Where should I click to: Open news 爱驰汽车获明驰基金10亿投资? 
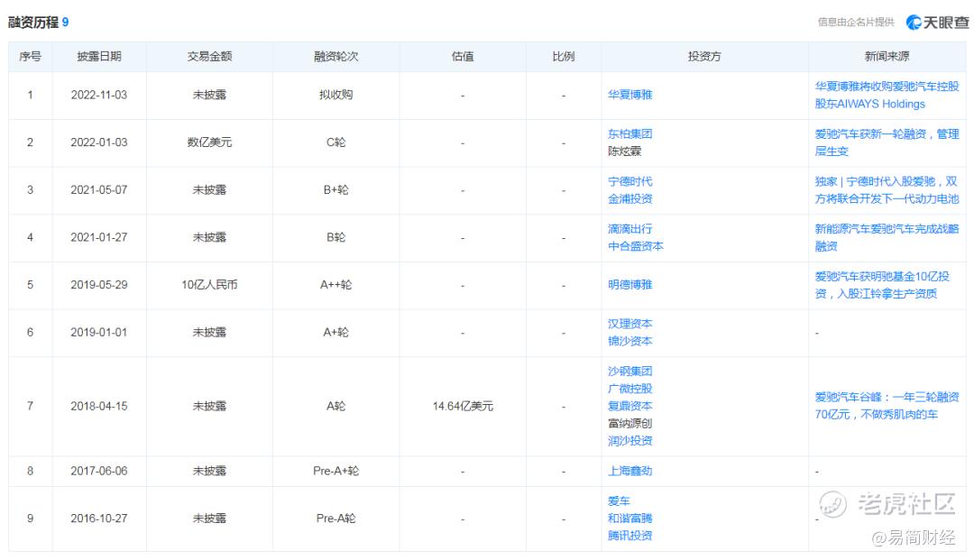pos(882,285)
